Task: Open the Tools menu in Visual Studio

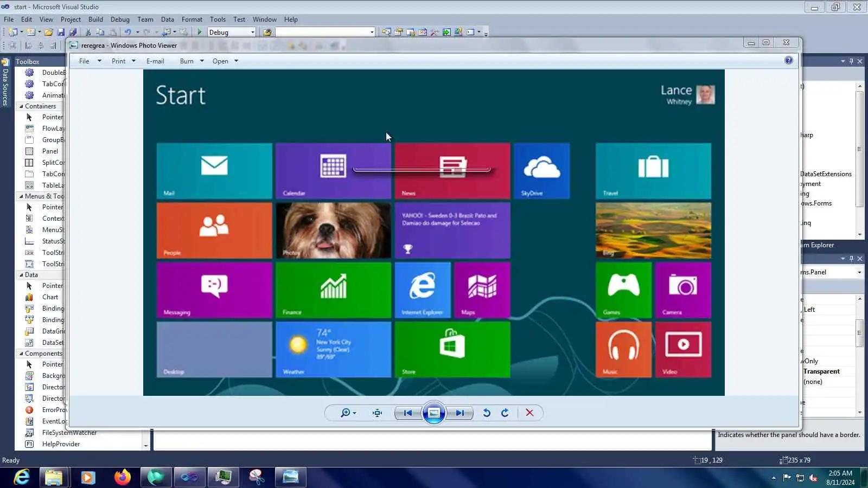Action: tap(218, 20)
